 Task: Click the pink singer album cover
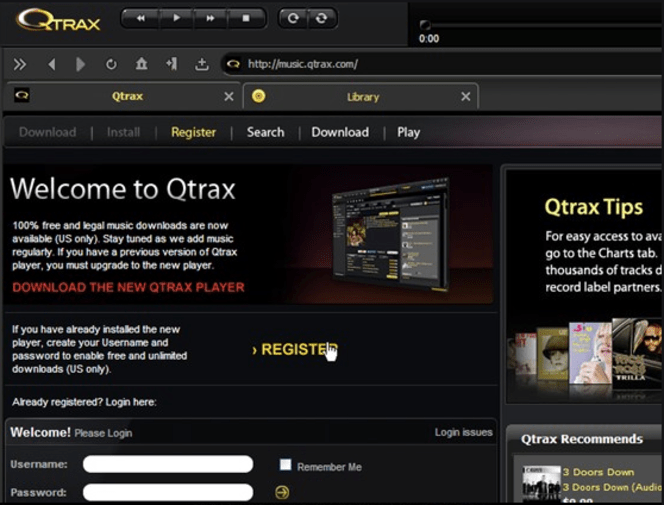pyautogui.click(x=590, y=353)
